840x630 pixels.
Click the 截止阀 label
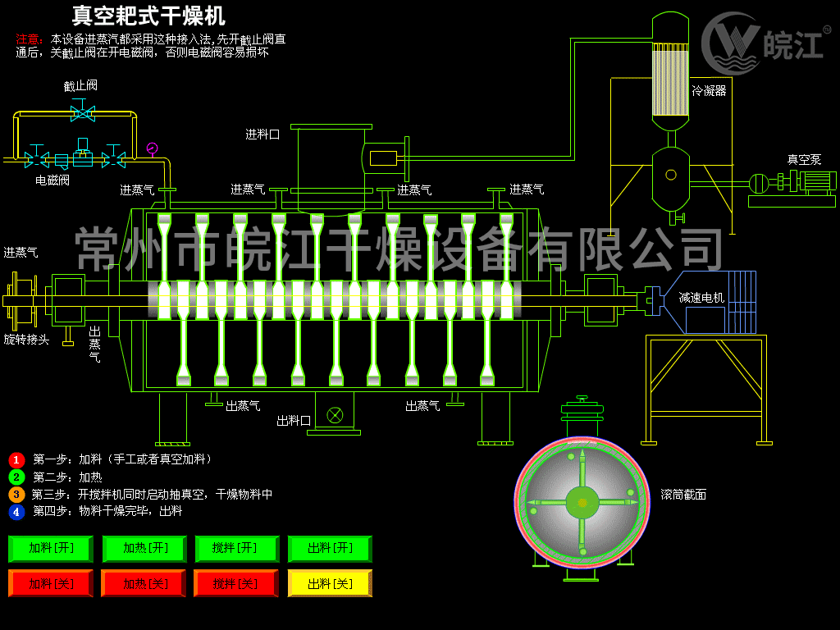click(x=80, y=85)
